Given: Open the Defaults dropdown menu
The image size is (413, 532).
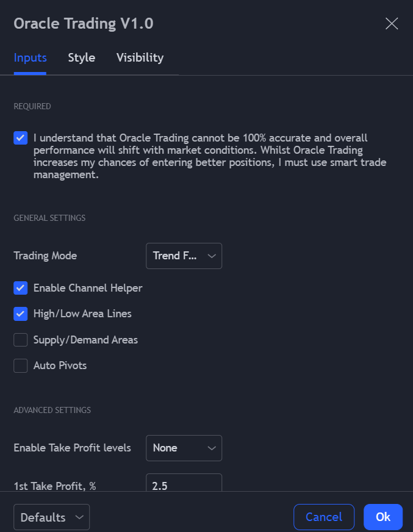Looking at the screenshot, I should 51,517.
